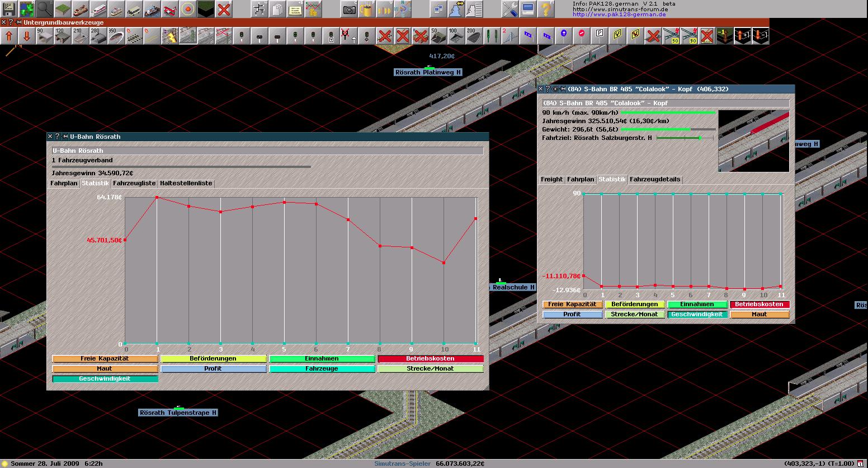Open the Freight tab
The height and width of the screenshot is (468, 868).
(551, 180)
